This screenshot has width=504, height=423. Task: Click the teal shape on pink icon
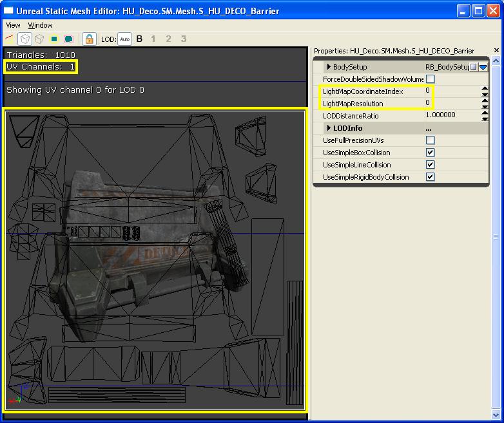coord(68,39)
